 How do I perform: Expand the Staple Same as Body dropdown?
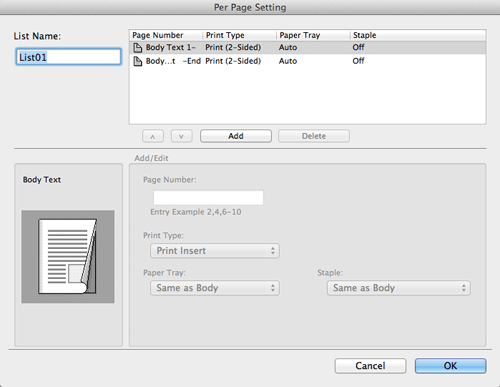(399, 288)
